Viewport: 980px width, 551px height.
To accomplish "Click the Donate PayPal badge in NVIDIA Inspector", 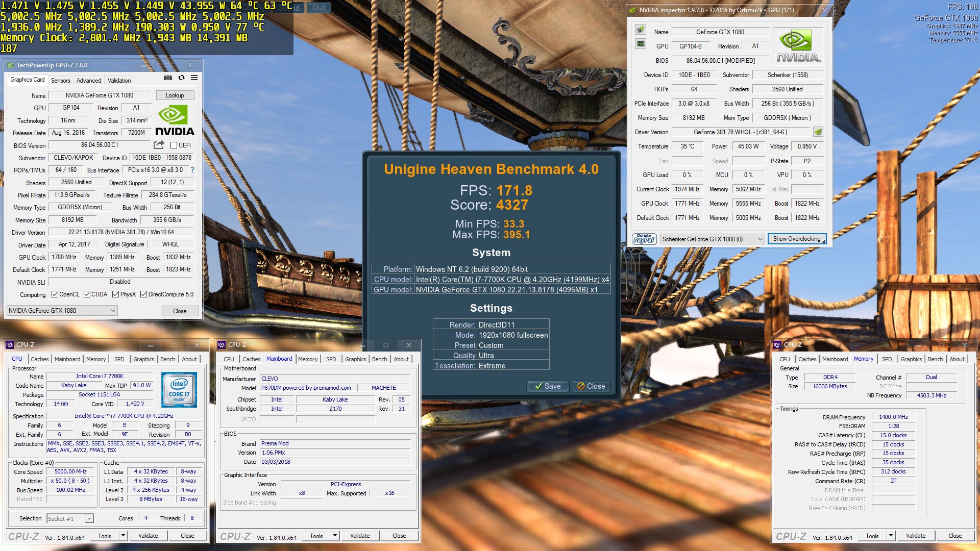I will (644, 239).
